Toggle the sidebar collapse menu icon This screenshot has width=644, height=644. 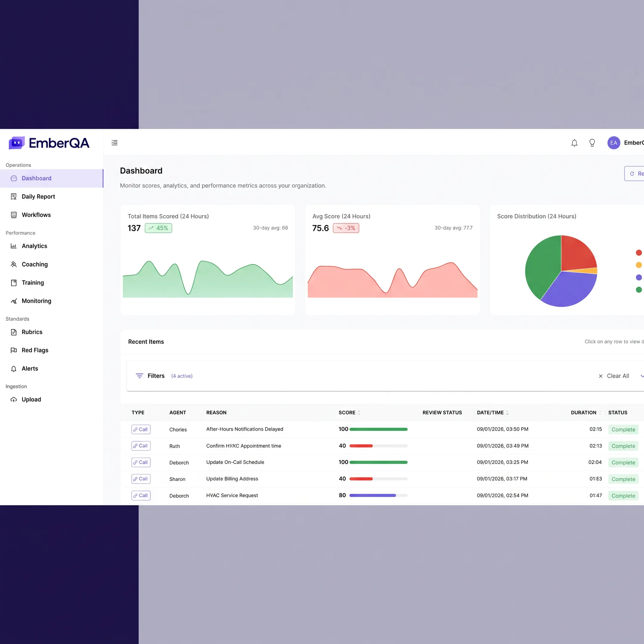[115, 143]
